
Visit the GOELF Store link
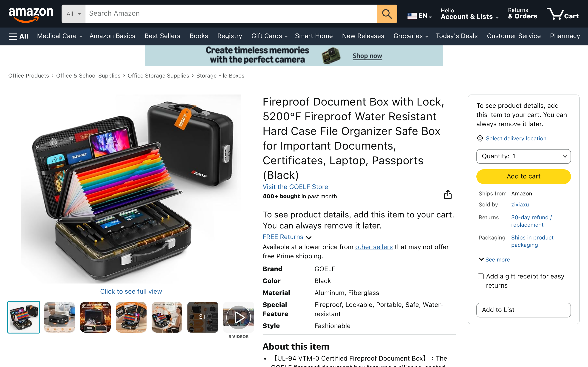pyautogui.click(x=295, y=187)
